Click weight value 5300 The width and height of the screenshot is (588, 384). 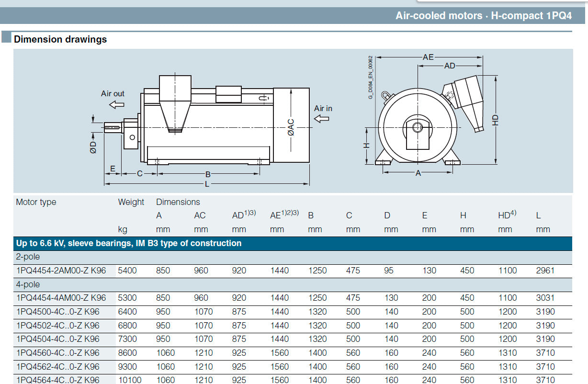tap(127, 298)
